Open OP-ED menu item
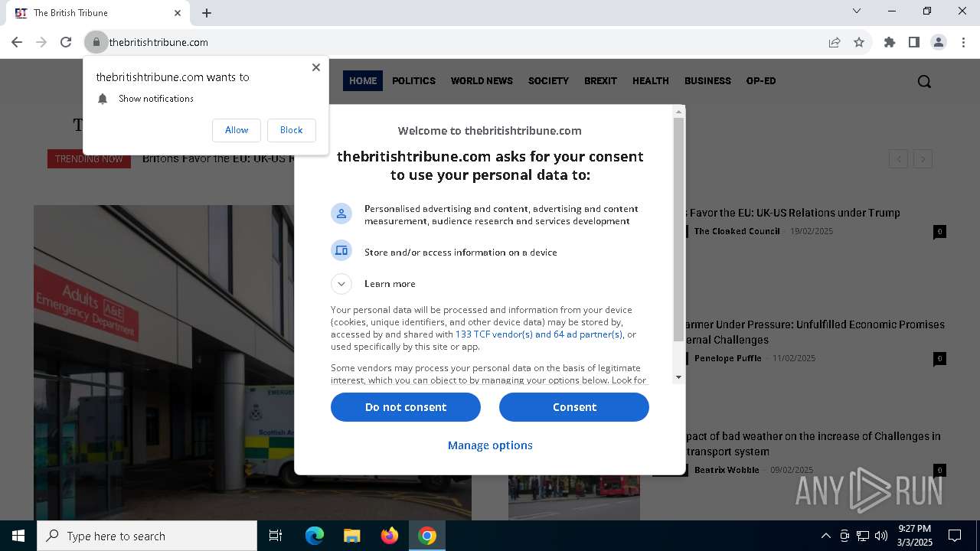 coord(761,80)
